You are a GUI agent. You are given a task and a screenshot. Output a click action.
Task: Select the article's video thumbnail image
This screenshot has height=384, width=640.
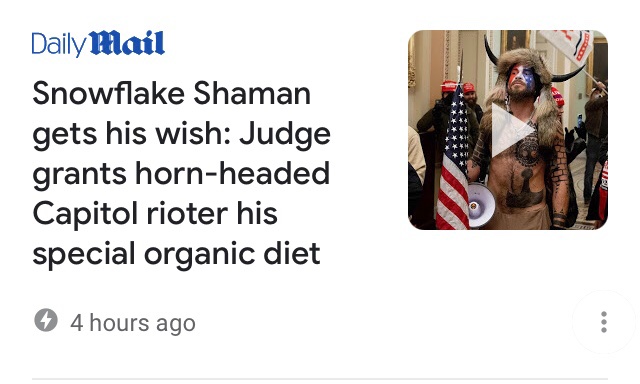[508, 130]
